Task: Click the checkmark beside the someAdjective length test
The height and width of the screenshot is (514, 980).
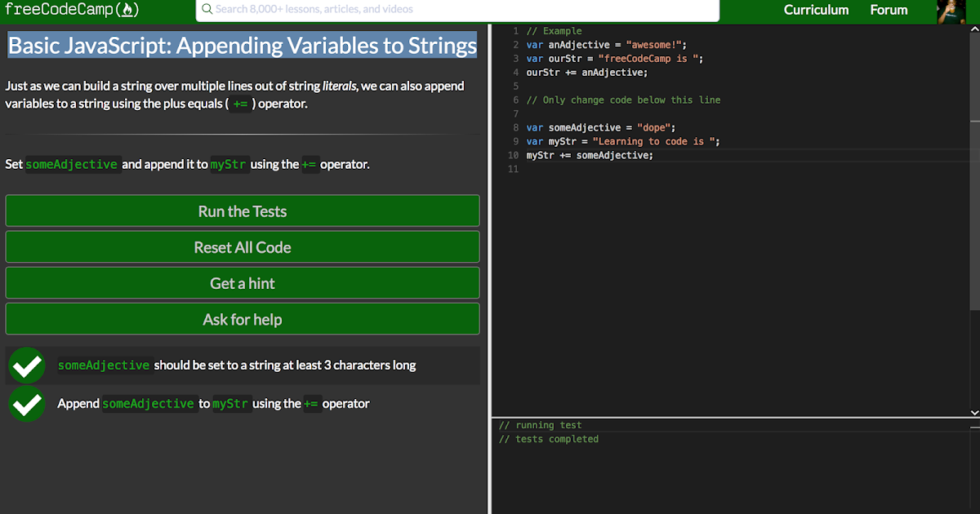Action: (27, 366)
